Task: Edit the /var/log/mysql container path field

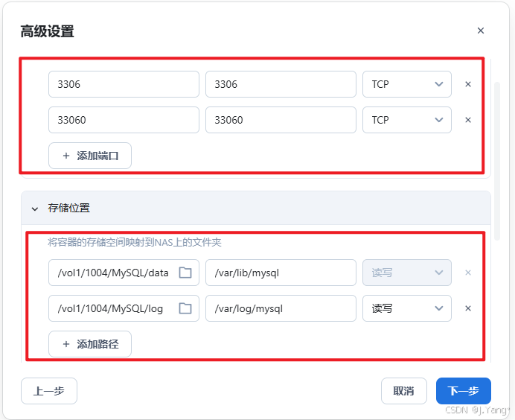Action: tap(281, 308)
